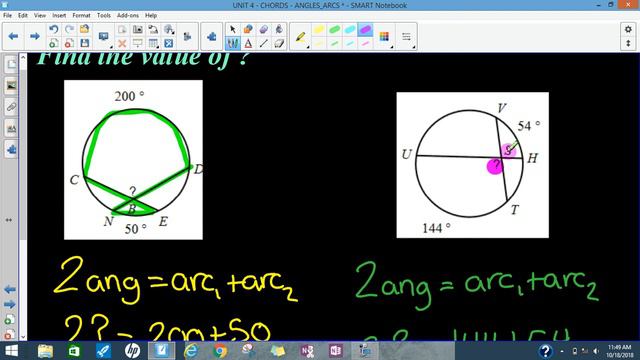This screenshot has width=640, height=360.
Task: Select the shapes tool icon
Action: tap(248, 29)
